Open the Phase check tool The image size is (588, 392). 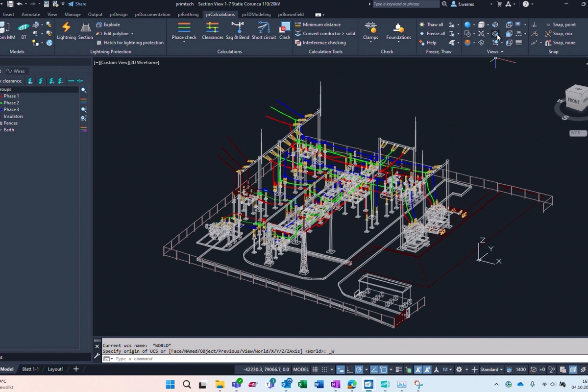click(184, 31)
